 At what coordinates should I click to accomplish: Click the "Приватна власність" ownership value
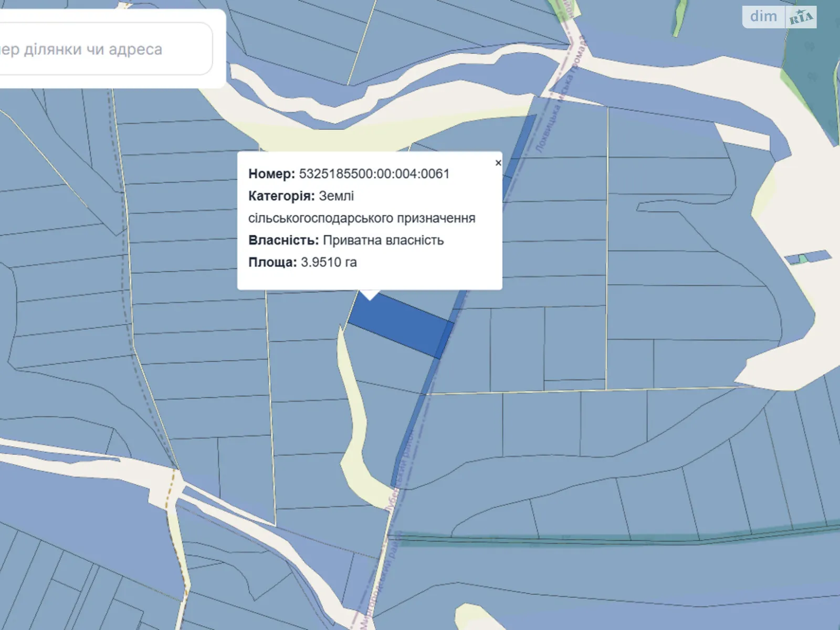383,240
